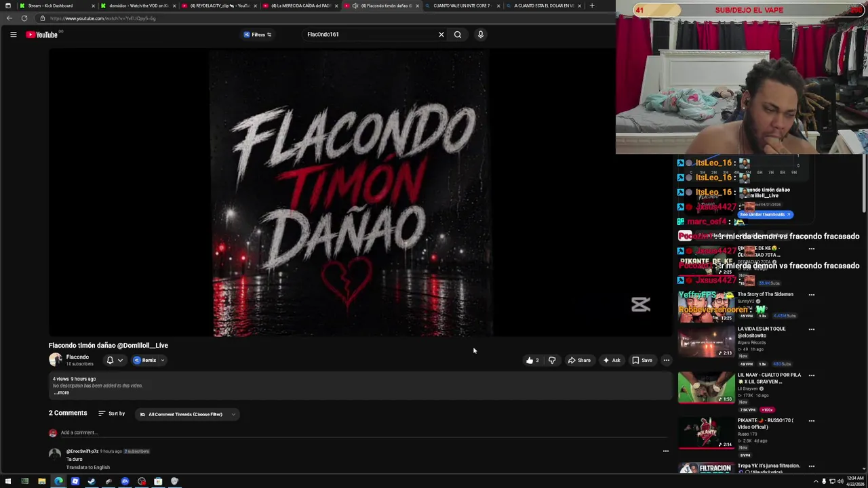Open All Comment Threads filter dropdown
This screenshot has height=488, width=868.
(x=188, y=414)
